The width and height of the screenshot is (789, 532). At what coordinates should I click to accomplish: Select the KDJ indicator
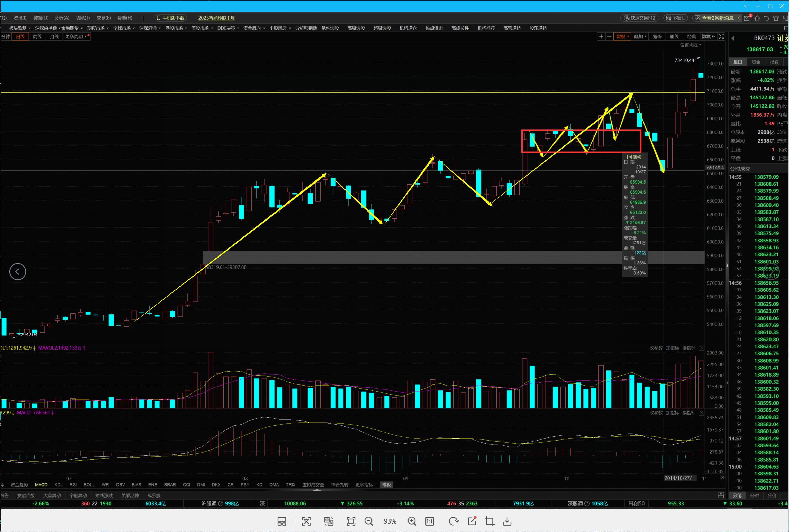[x=58, y=484]
